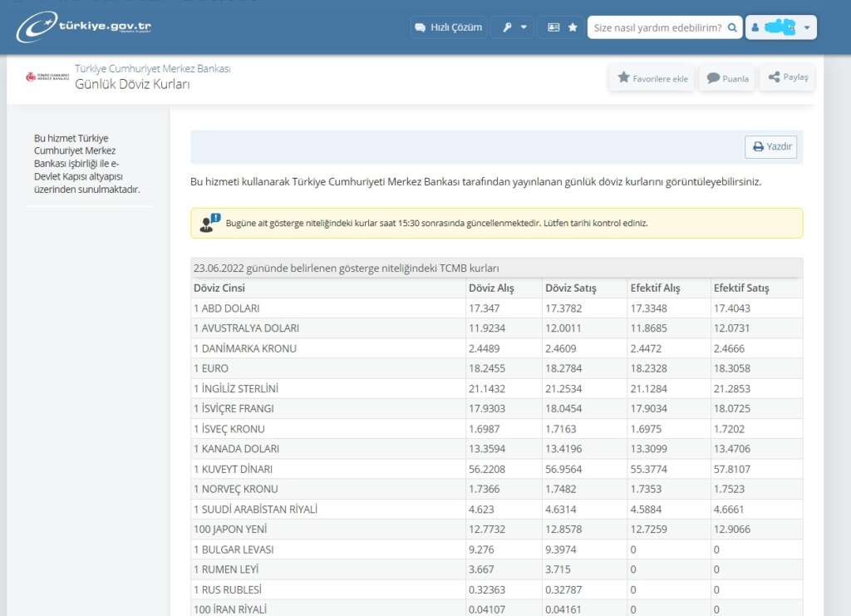Focus the 'Size nasıl yardım edebilirim?' search field
Screen dimensions: 851x616
tap(657, 27)
